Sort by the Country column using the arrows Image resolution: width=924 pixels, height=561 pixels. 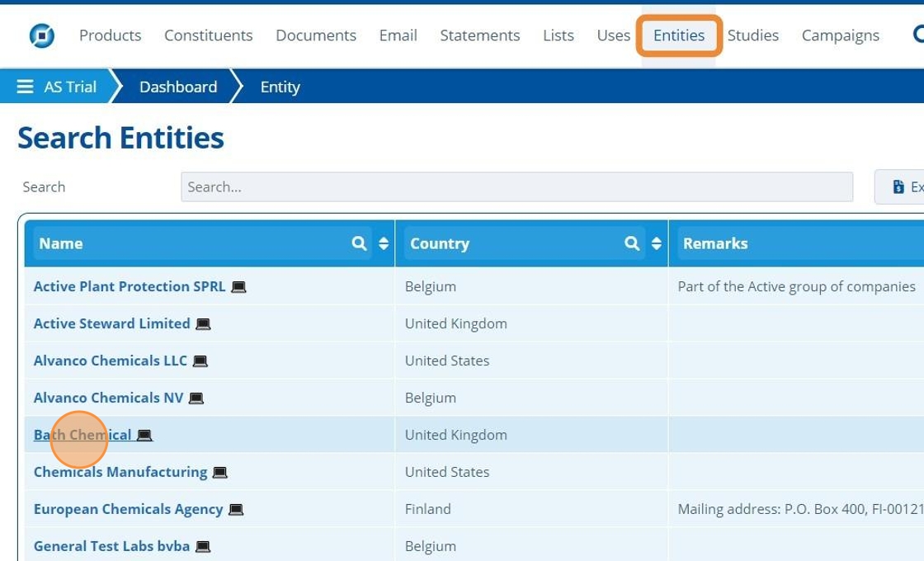click(x=657, y=243)
